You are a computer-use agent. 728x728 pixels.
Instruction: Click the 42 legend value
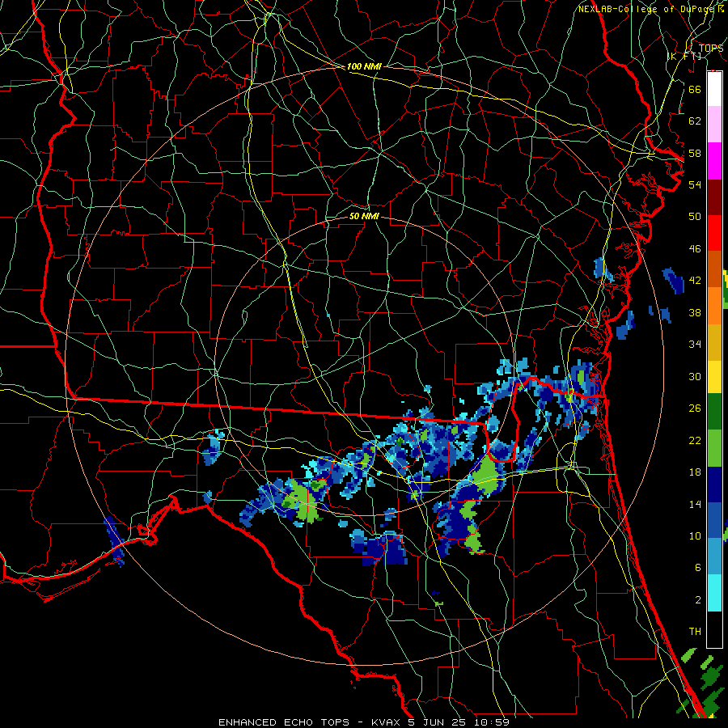pyautogui.click(x=695, y=281)
